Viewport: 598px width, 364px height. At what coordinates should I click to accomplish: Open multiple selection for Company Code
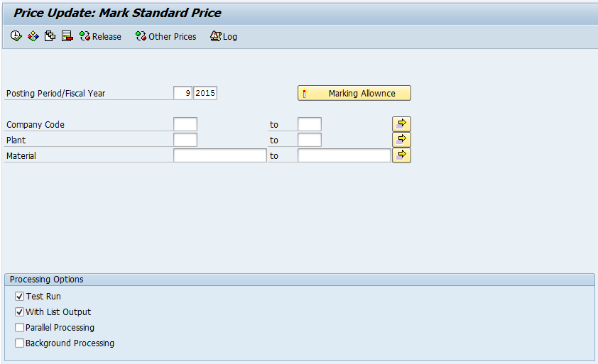tap(401, 124)
